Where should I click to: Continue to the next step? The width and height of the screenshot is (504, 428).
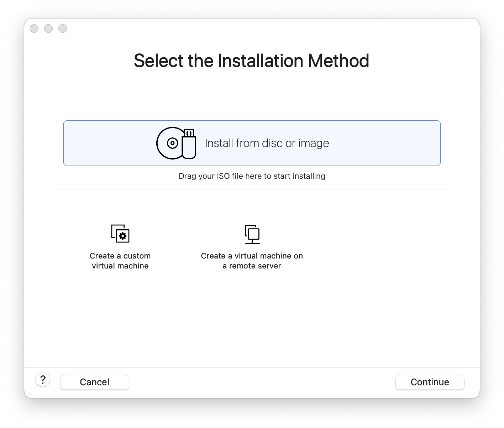430,382
